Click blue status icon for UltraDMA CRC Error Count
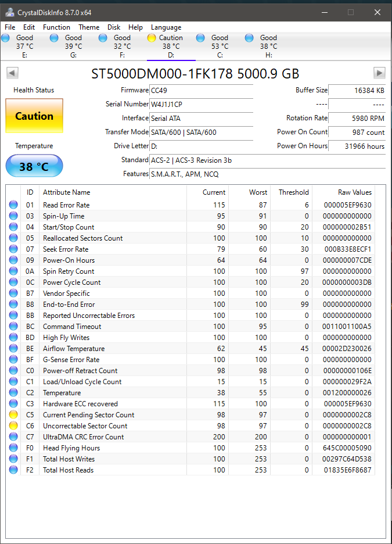Screen dimensions: 392x544 tap(13, 437)
